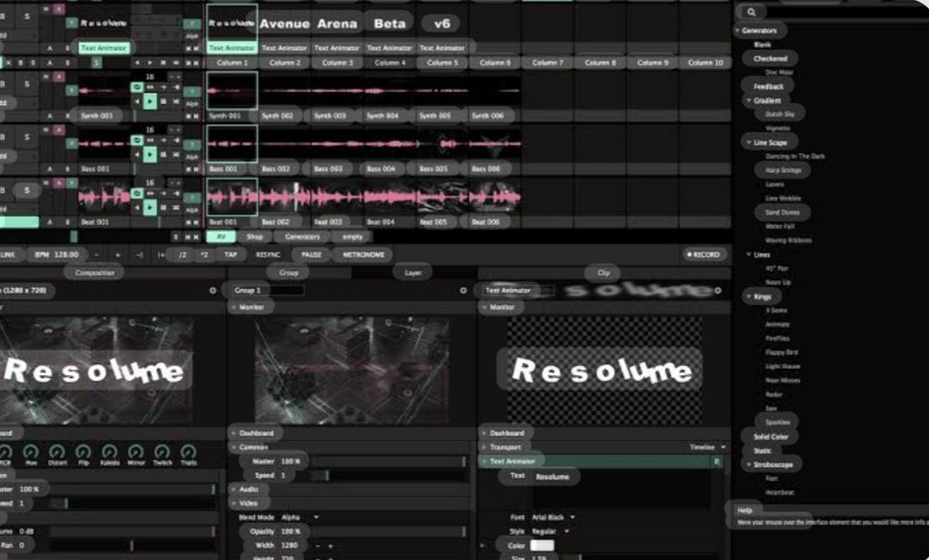Viewport: 929px width, 560px height.
Task: Open the Timeline dropdown in Transport row
Action: pyautogui.click(x=707, y=448)
